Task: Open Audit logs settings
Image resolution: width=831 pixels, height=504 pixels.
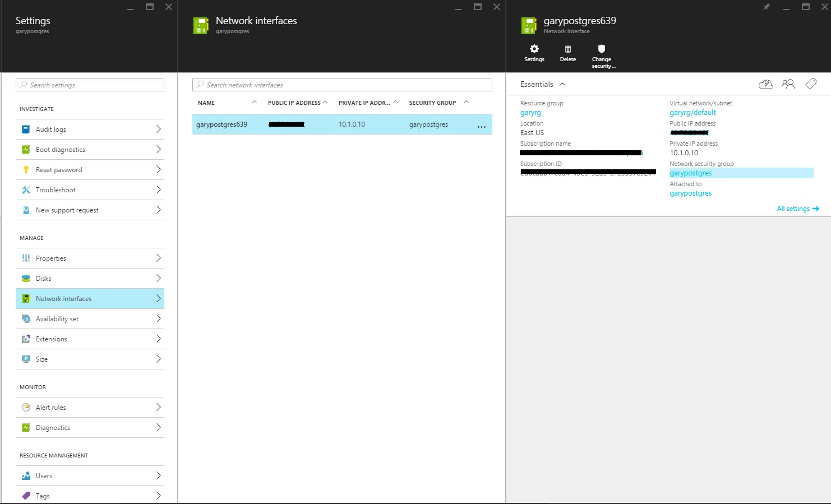Action: pyautogui.click(x=90, y=130)
